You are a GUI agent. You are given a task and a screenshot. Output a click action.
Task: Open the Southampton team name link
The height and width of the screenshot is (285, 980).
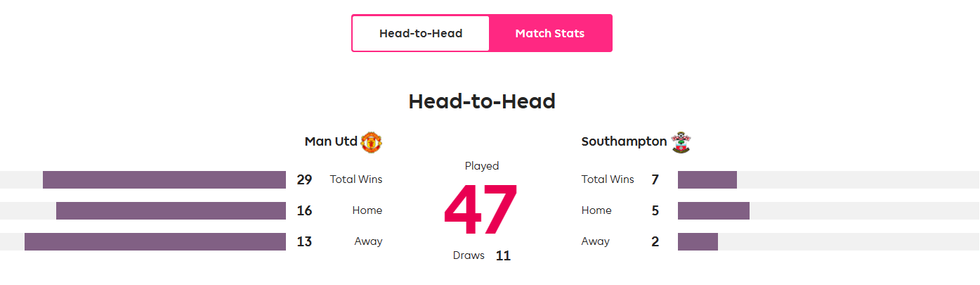(x=624, y=141)
